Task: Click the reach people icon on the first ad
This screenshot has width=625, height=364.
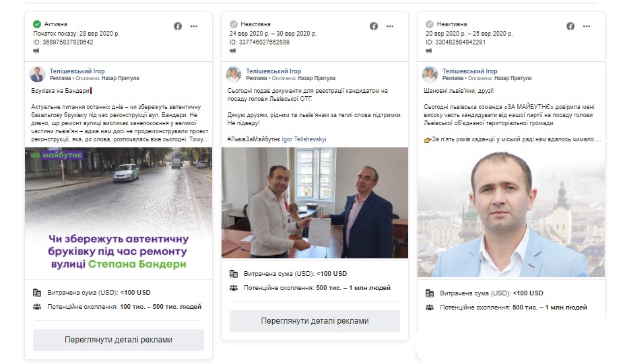Action: (x=37, y=307)
